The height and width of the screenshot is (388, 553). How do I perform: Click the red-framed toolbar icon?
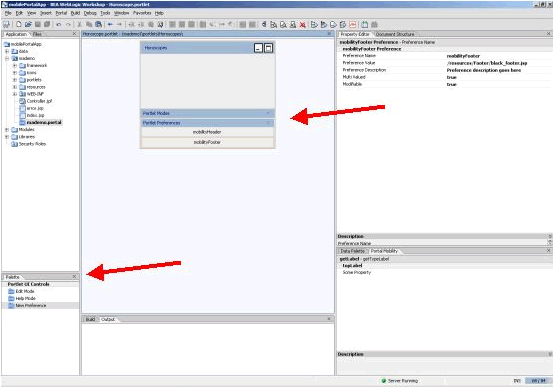tap(353, 24)
